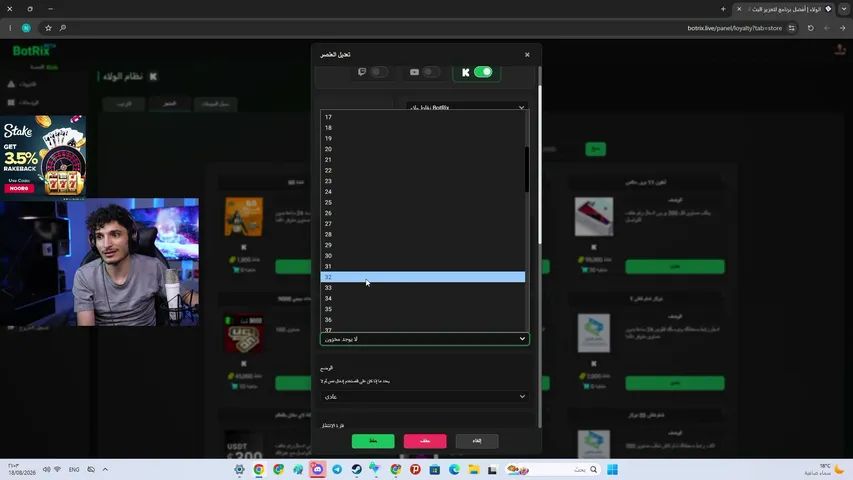
Task: Open the Stake rakeback ad banner
Action: click(x=43, y=156)
